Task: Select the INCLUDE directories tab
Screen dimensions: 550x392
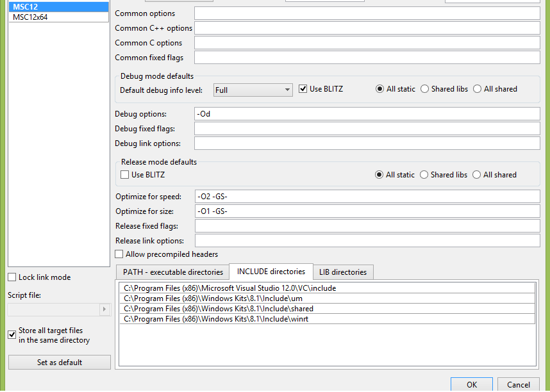Action: [x=271, y=272]
